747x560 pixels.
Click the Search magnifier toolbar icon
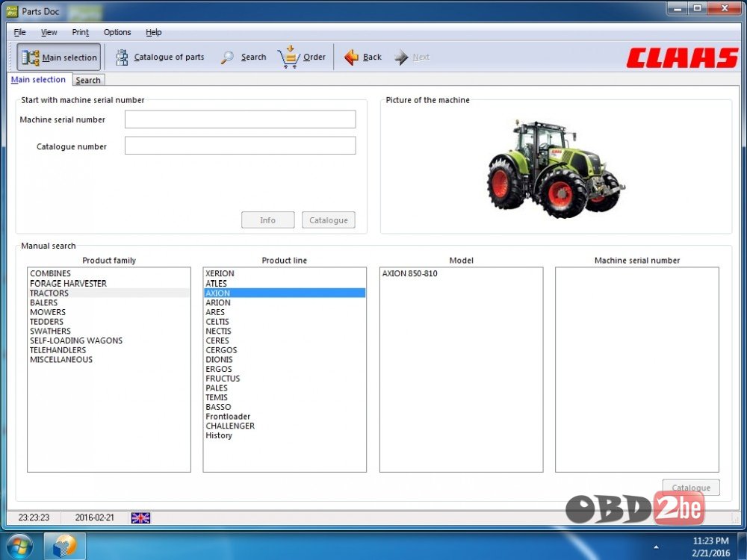click(x=227, y=57)
